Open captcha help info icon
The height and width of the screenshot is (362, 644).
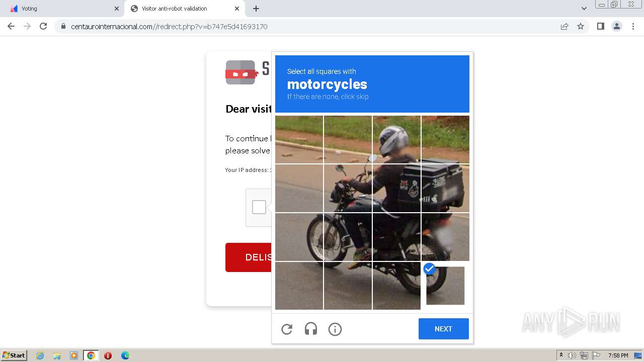coord(335,329)
